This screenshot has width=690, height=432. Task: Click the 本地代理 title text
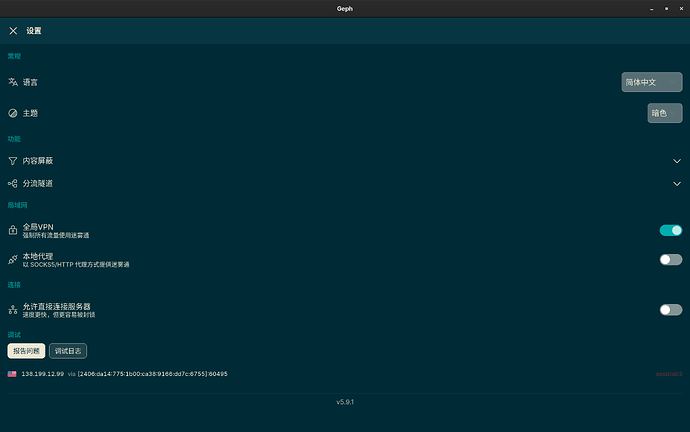point(38,256)
